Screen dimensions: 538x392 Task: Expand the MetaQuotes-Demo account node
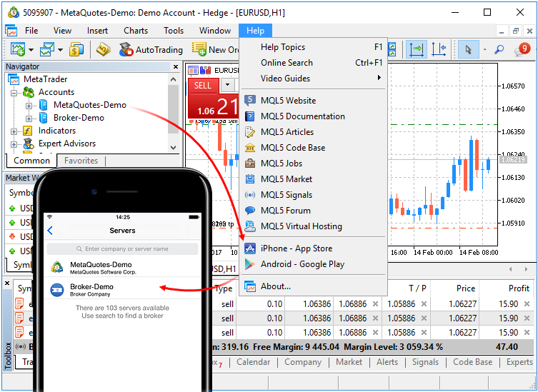pyautogui.click(x=29, y=106)
